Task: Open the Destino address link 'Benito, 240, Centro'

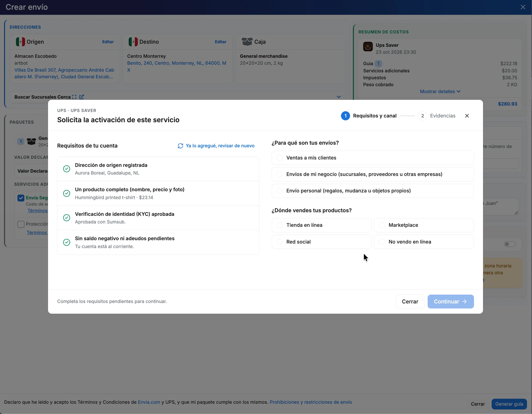Action: pyautogui.click(x=177, y=66)
